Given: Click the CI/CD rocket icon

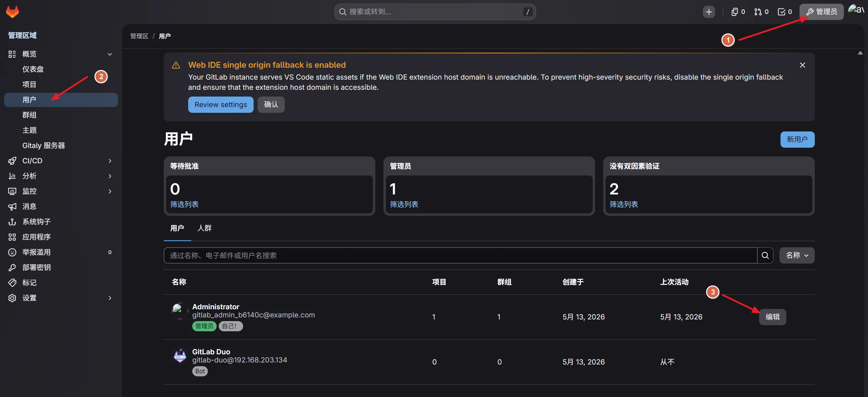Looking at the screenshot, I should point(12,161).
